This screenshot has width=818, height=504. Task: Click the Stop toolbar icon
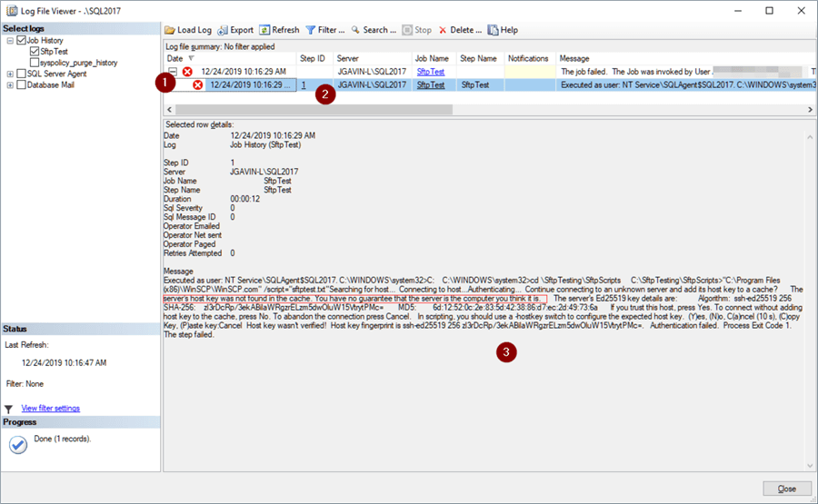click(407, 30)
